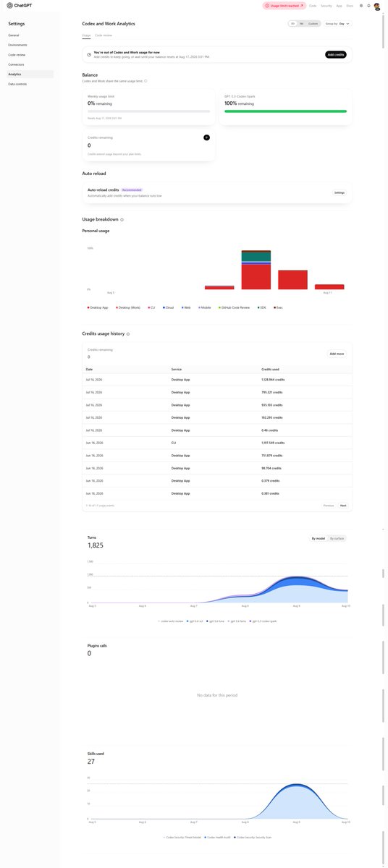Click the plus icon on Credits remaining card
This screenshot has height=868, width=388.
(206, 137)
